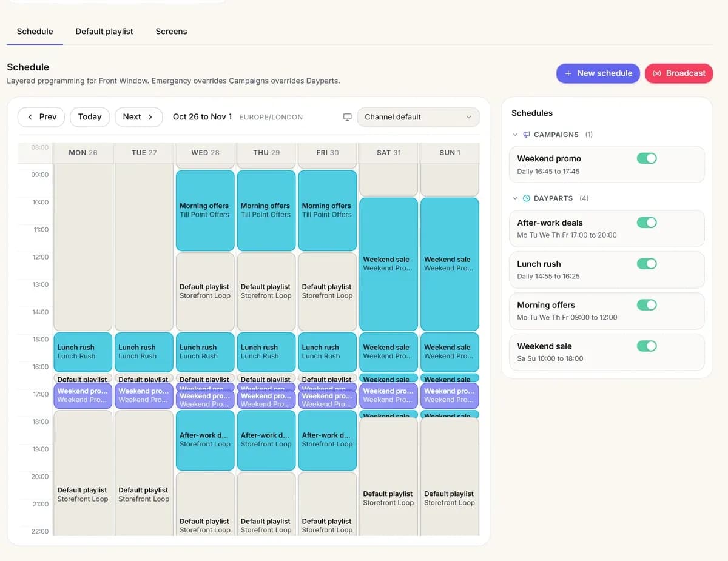This screenshot has width=728, height=561.
Task: Click Monday's Lunch rush block
Action: (83, 352)
